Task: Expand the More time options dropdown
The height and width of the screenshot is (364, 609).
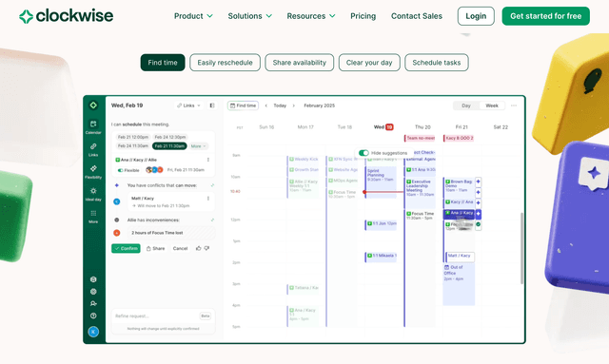Action: (199, 146)
